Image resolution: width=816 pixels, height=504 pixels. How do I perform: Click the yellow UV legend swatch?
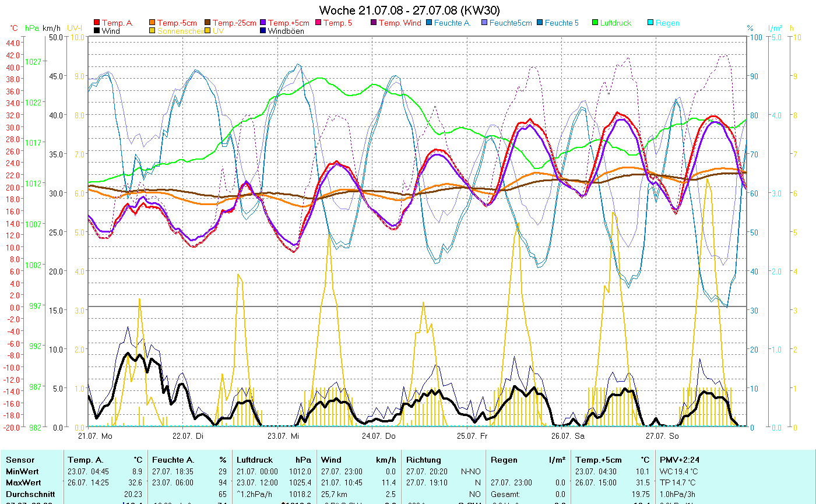(x=207, y=31)
